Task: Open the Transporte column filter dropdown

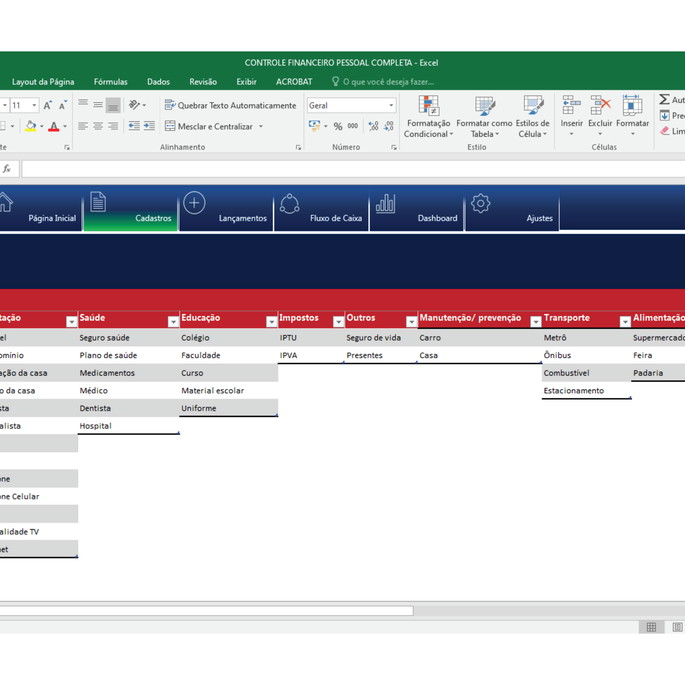Action: tap(625, 322)
